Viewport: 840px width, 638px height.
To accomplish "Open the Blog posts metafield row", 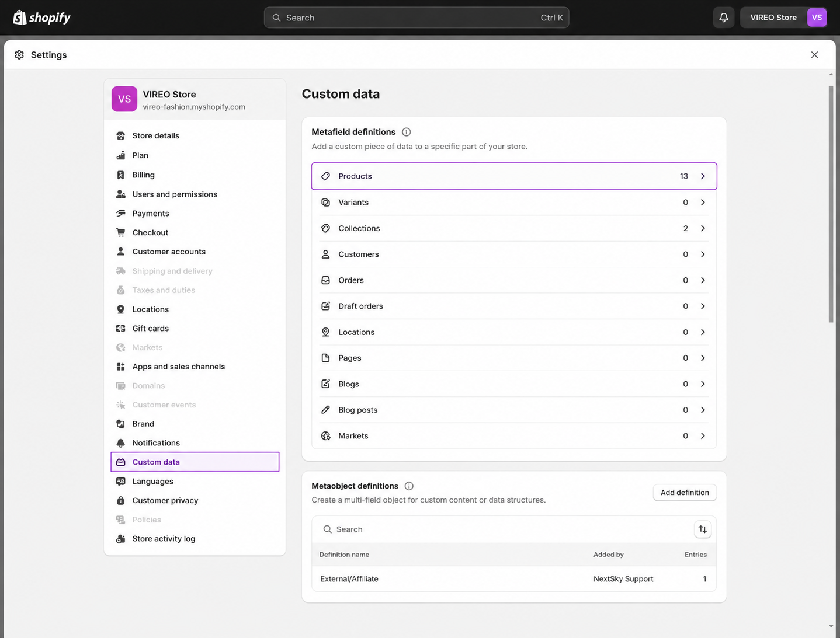I will (514, 410).
